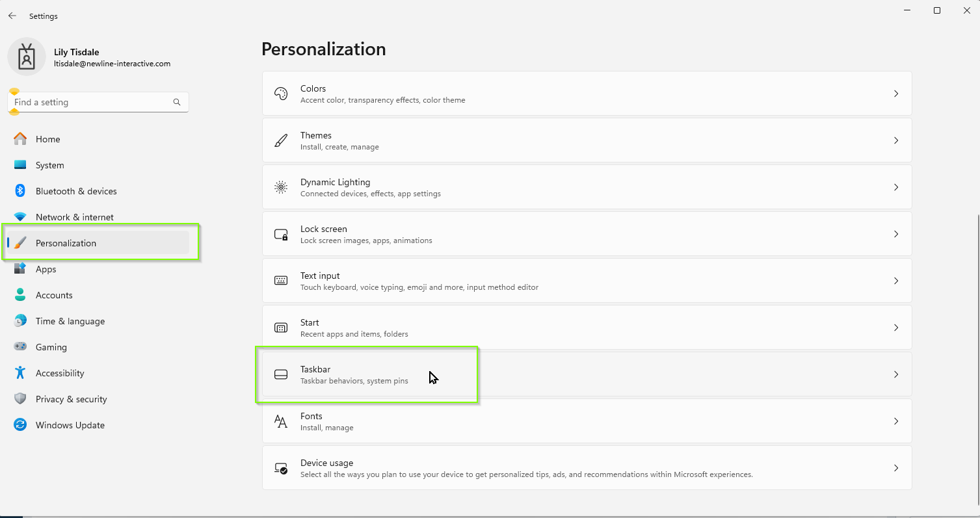Click chevron on Text input row
980x518 pixels.
pyautogui.click(x=895, y=281)
